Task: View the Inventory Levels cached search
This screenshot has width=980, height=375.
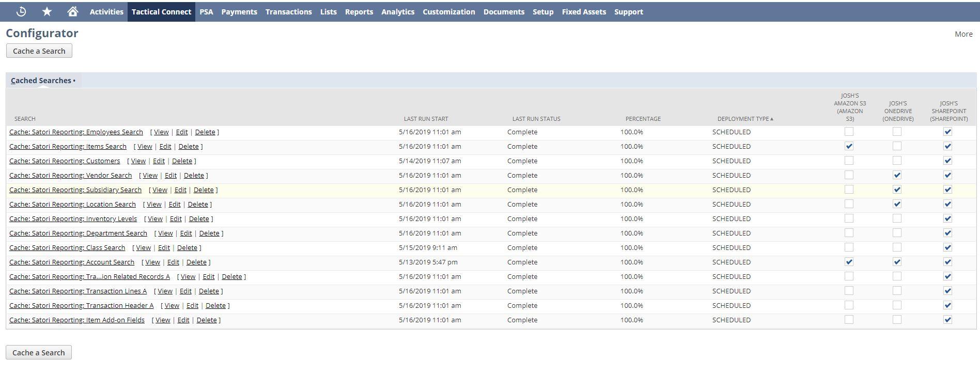Action: [x=155, y=219]
